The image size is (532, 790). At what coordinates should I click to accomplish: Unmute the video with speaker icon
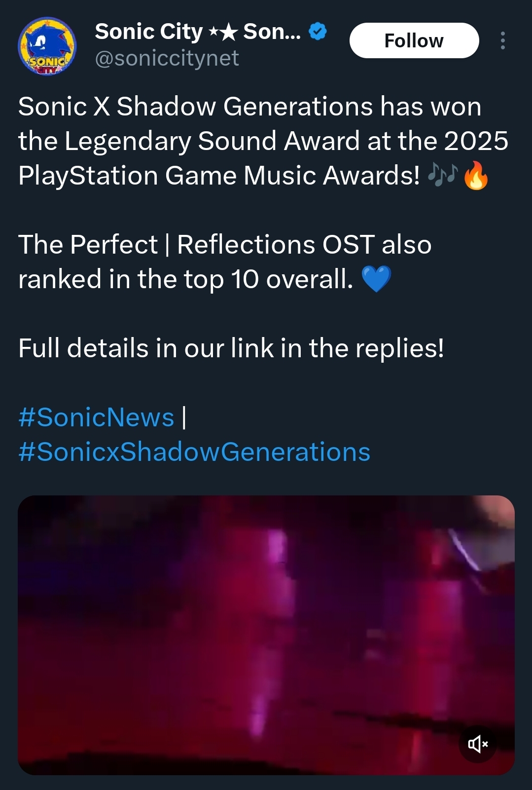coord(477,744)
